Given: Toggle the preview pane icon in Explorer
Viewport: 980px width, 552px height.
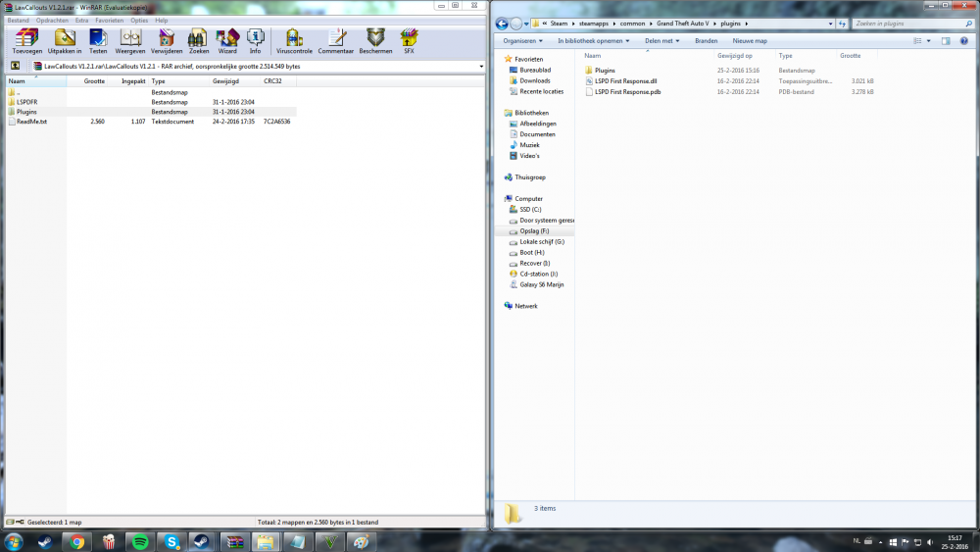Looking at the screenshot, I should click(x=946, y=40).
